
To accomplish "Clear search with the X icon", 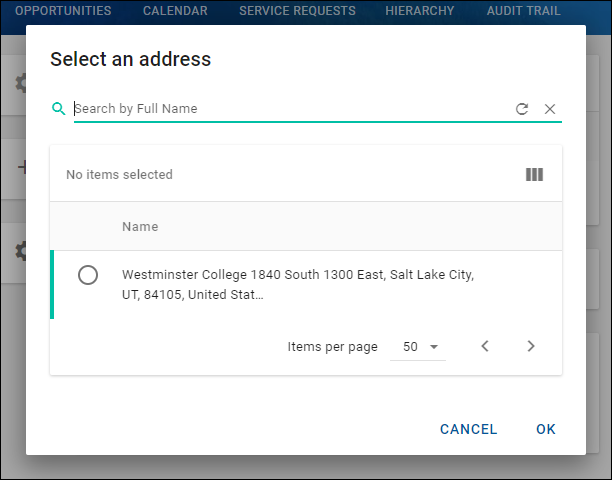I will tap(550, 109).
